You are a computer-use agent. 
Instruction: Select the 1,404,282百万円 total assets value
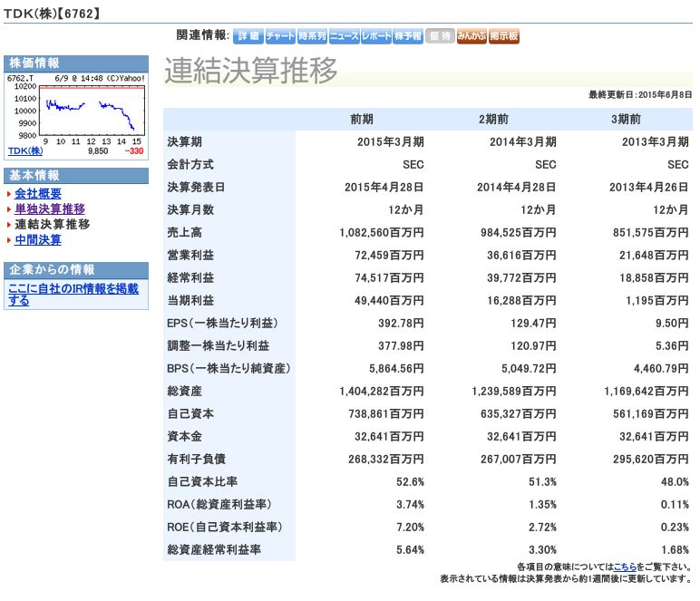[x=382, y=392]
